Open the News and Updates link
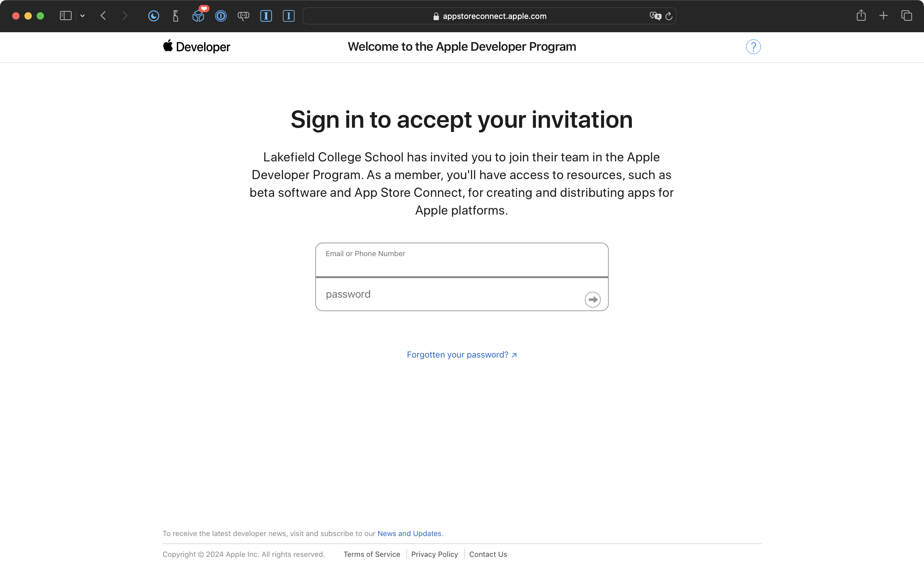Viewport: 924px width, 577px height. click(x=409, y=534)
